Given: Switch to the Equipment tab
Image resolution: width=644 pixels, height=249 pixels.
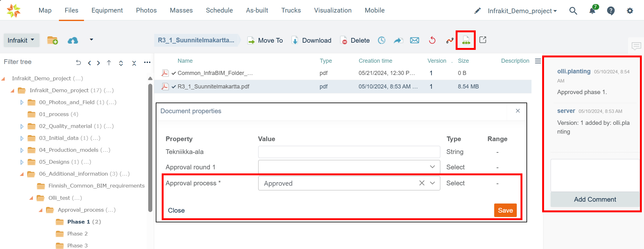Looking at the screenshot, I should (107, 10).
